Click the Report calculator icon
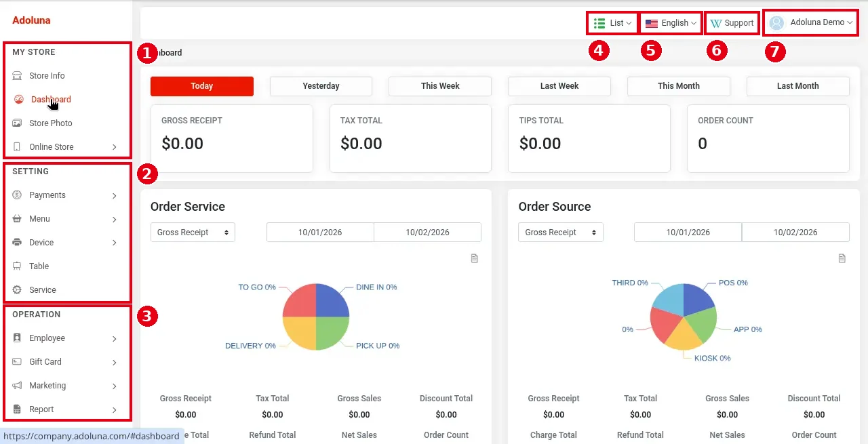Image resolution: width=868 pixels, height=444 pixels. point(17,409)
